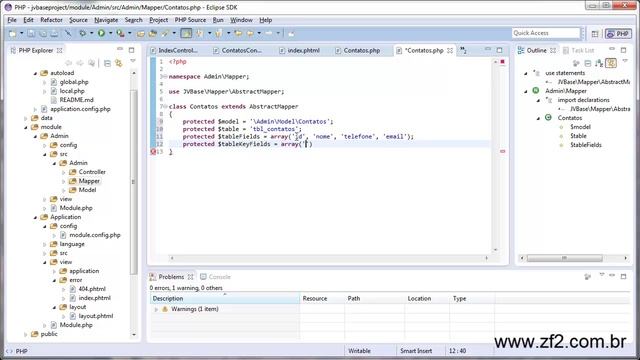640x360 pixels.
Task: Toggle Link with Editor in PHP Explorer
Action: click(119, 63)
